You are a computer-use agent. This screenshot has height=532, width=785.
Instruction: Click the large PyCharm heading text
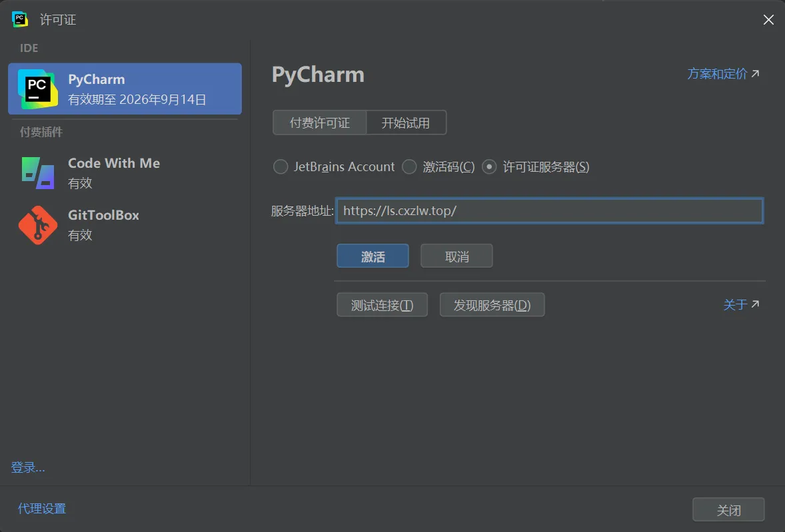[318, 75]
